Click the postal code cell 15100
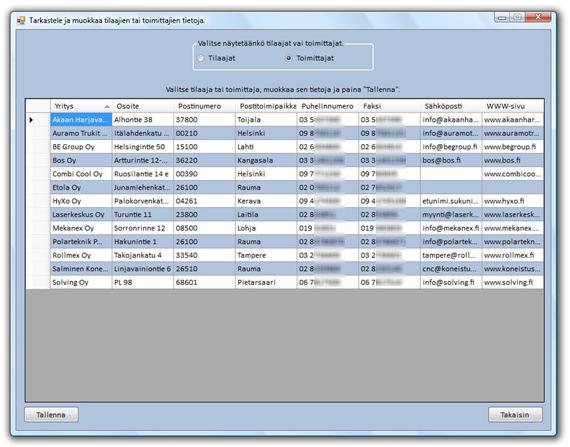Viewport: 570px width, 447px height. [205, 147]
